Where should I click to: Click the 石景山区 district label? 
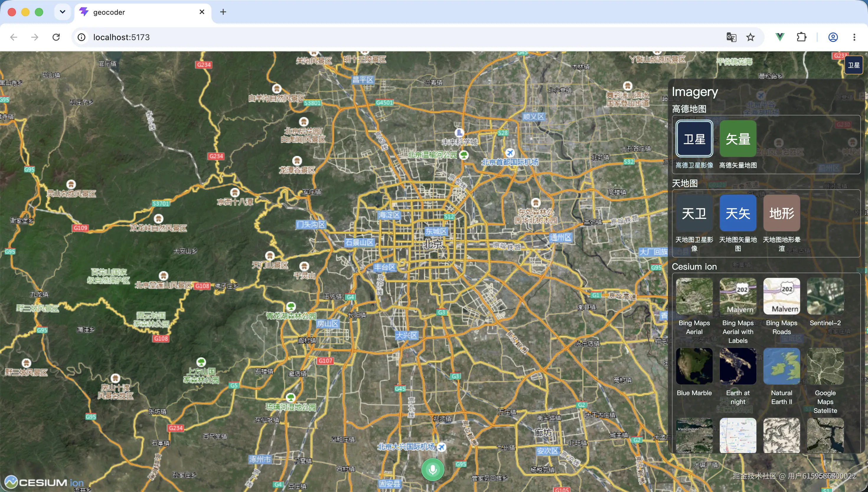pyautogui.click(x=359, y=242)
